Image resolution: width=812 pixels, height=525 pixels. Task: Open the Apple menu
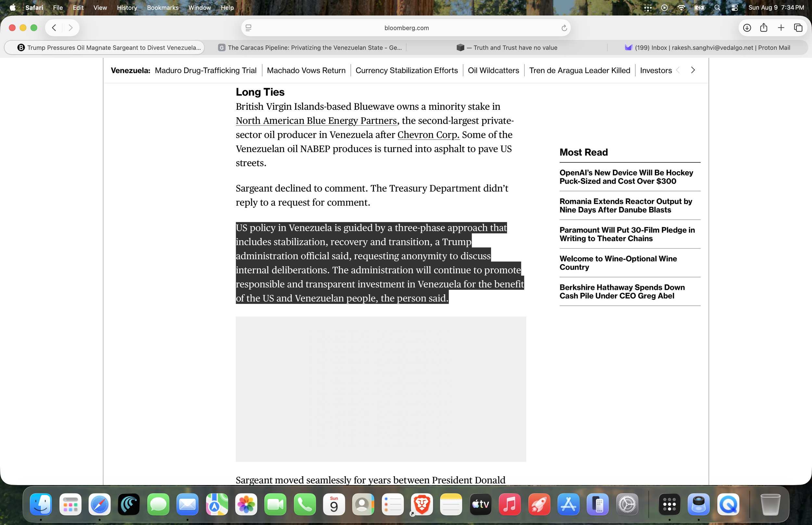coord(13,7)
